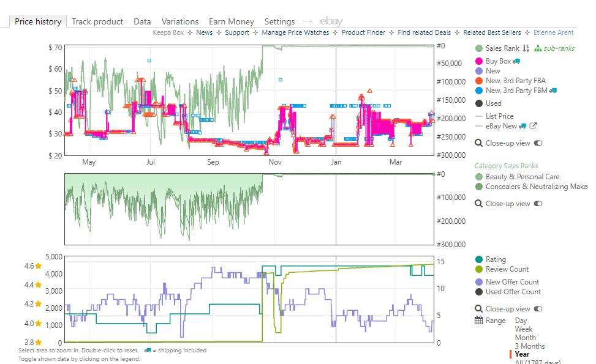The width and height of the screenshot is (596, 364).
Task: Hide the New Offer Count series
Action: click(512, 281)
